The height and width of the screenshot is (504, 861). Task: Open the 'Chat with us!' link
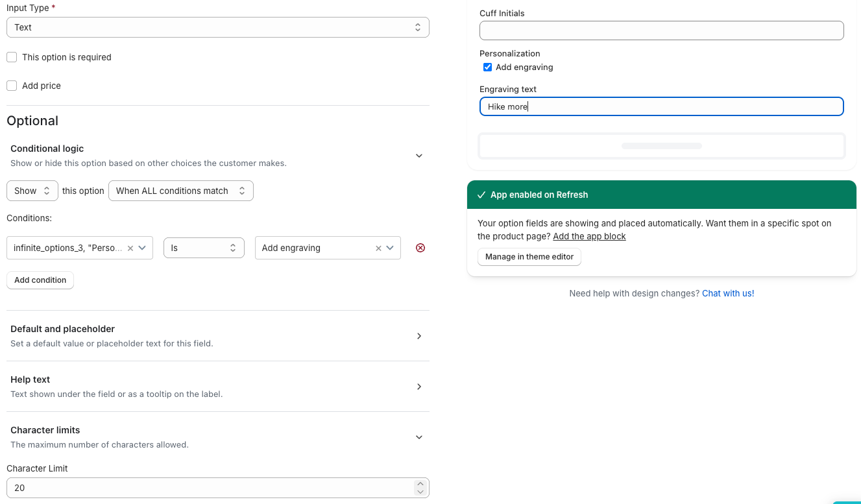click(728, 293)
